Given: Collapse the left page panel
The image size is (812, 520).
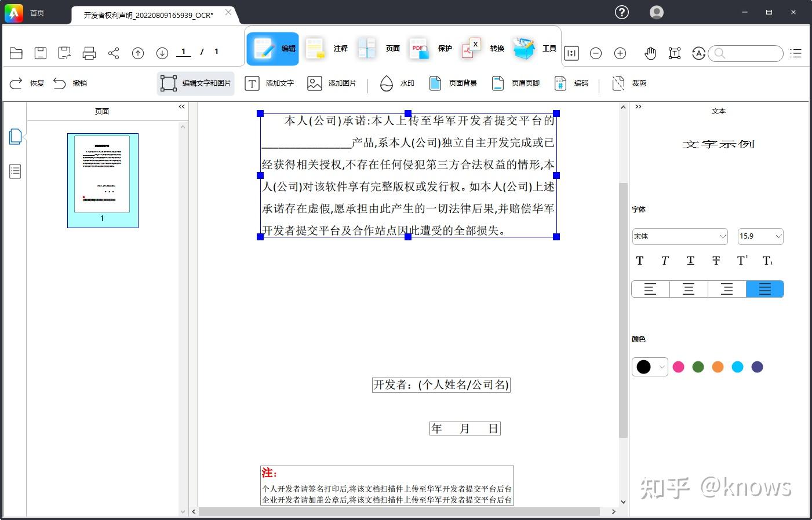Looking at the screenshot, I should (x=181, y=107).
